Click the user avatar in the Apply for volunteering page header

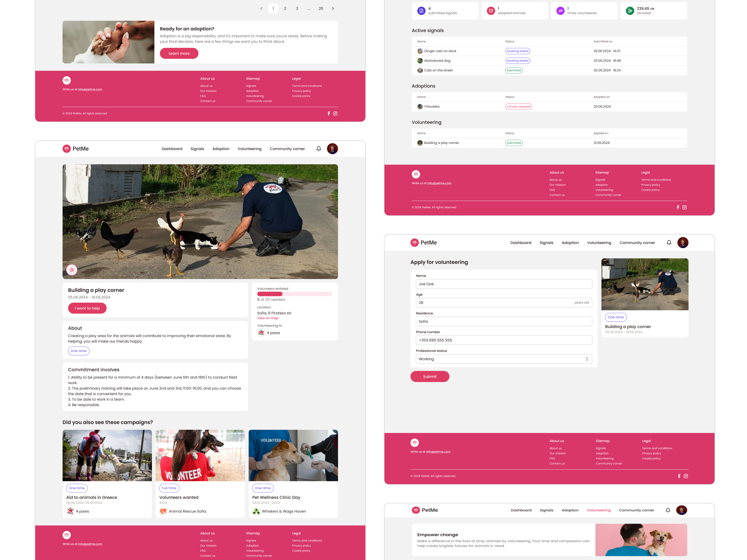click(683, 243)
